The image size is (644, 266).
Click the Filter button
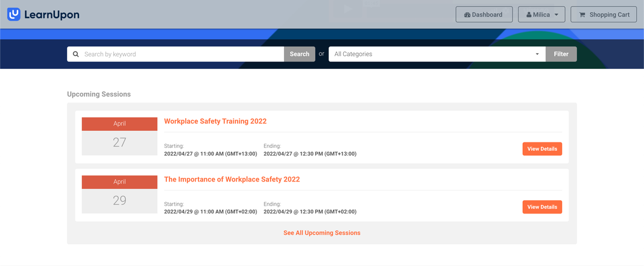(x=561, y=54)
